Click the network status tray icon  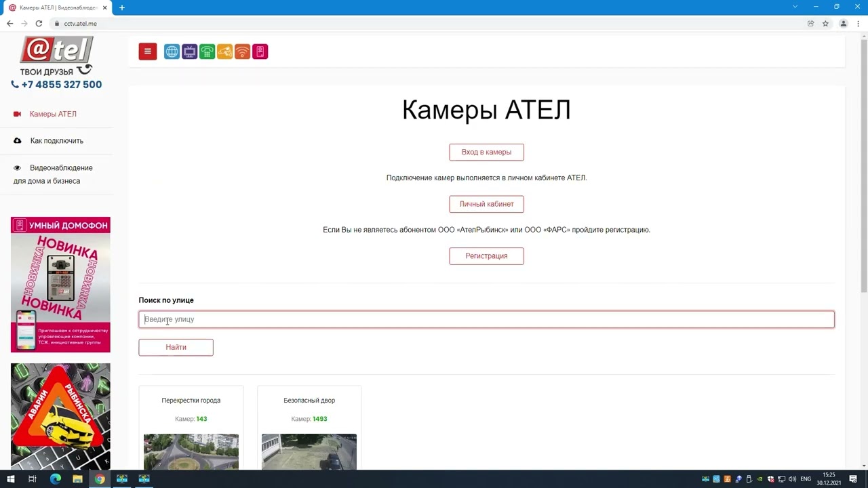coord(781,479)
